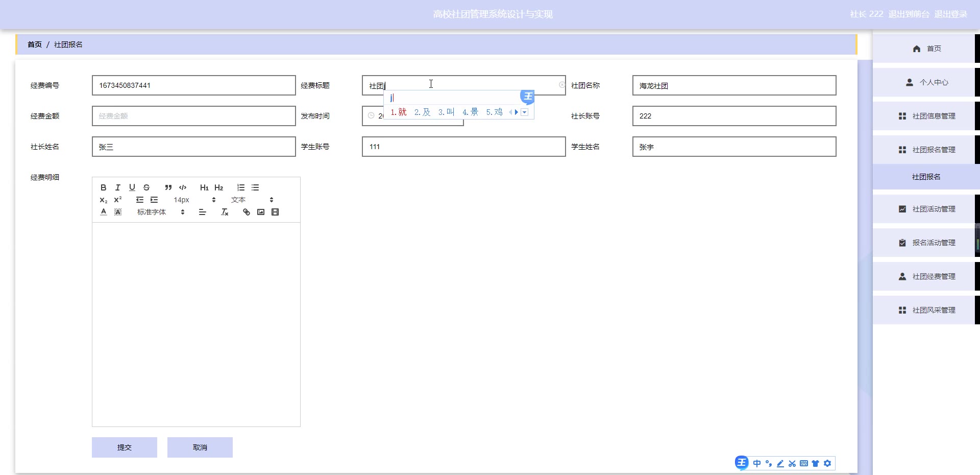Viewport: 980px width, 475px height.
Task: Insert a video in the editor
Action: point(275,212)
